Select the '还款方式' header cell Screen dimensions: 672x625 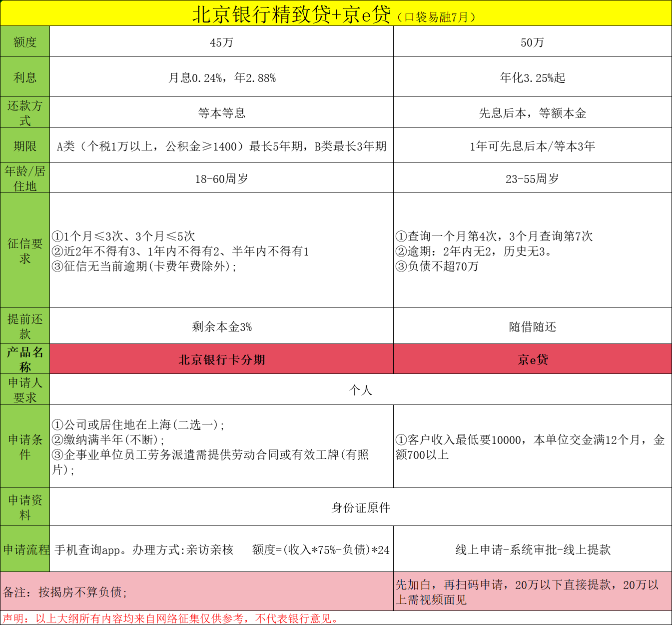[x=25, y=112]
